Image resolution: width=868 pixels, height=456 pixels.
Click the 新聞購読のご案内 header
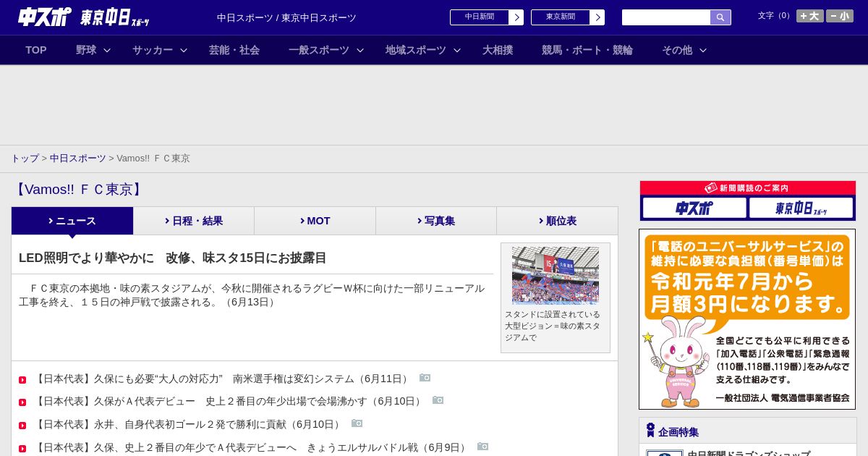pyautogui.click(x=747, y=187)
